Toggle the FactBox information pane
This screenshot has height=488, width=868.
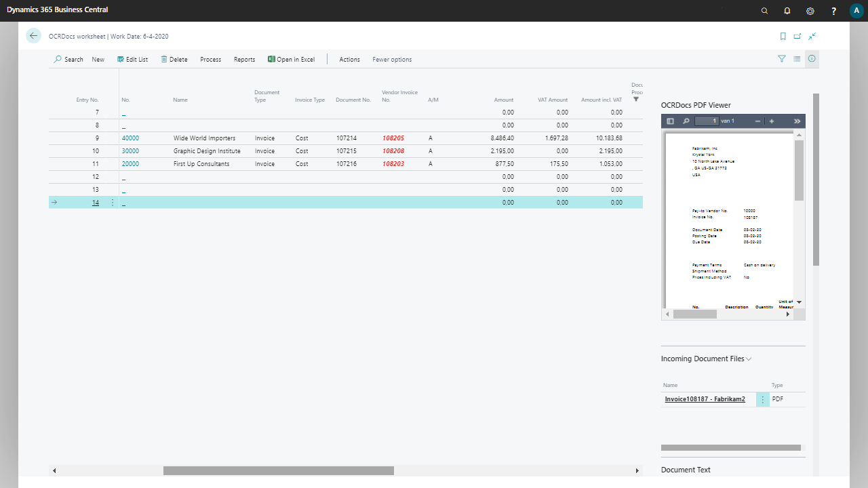click(x=812, y=59)
